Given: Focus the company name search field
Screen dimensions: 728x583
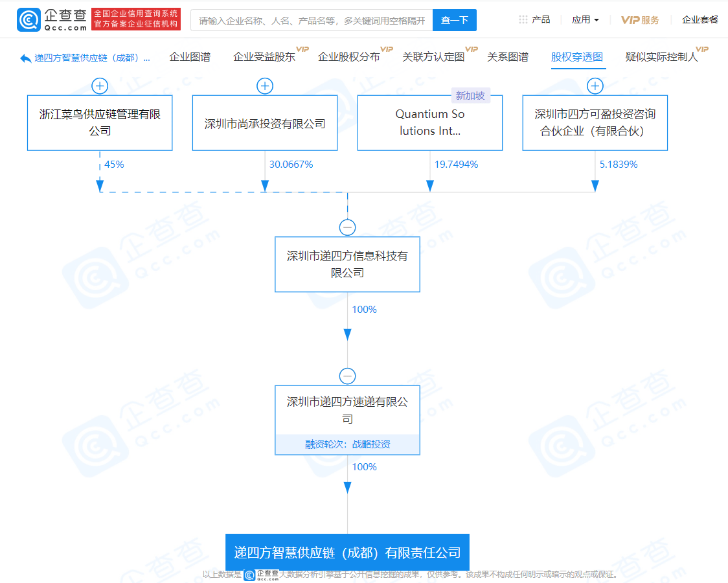Looking at the screenshot, I should pos(312,20).
